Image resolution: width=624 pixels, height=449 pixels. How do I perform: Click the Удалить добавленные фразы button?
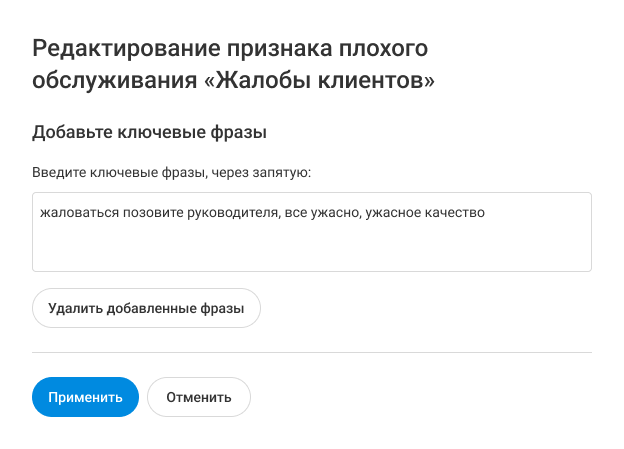[x=146, y=309]
